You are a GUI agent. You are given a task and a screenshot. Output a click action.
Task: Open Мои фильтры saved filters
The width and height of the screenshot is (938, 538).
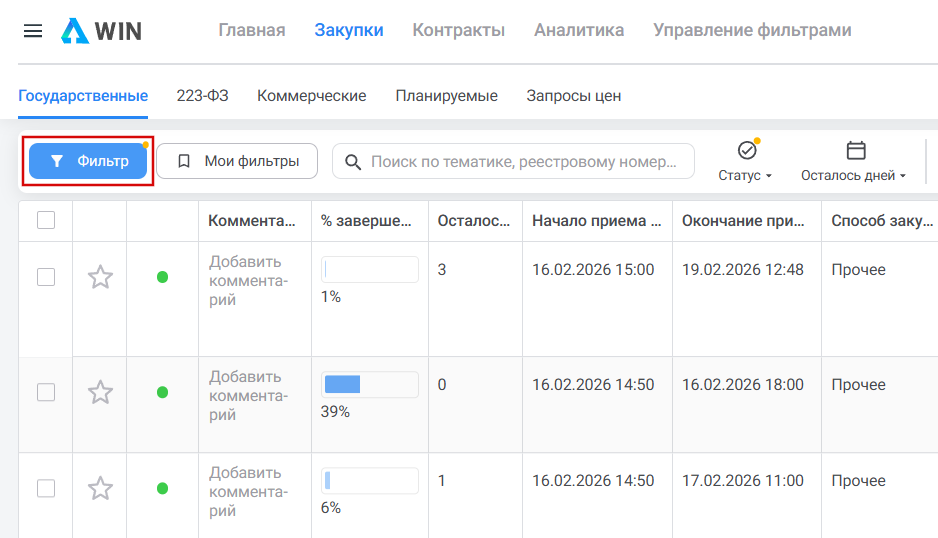coord(237,161)
